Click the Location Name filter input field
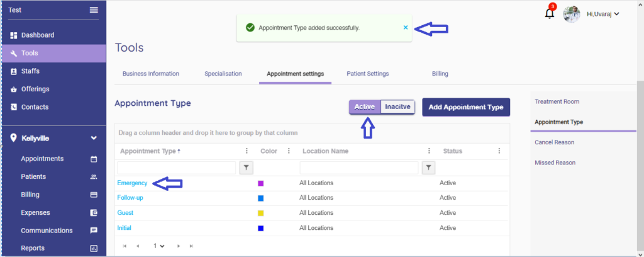644x257 pixels. click(358, 168)
